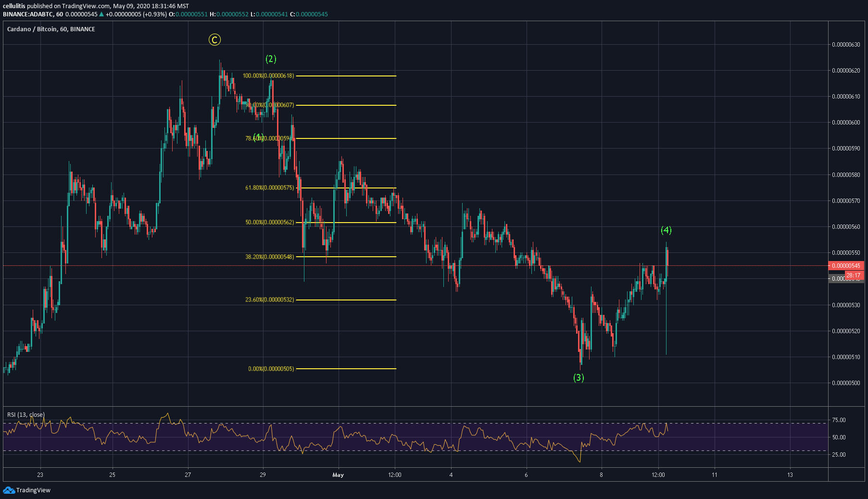Click the 0.00000620 price axis label

[846, 71]
